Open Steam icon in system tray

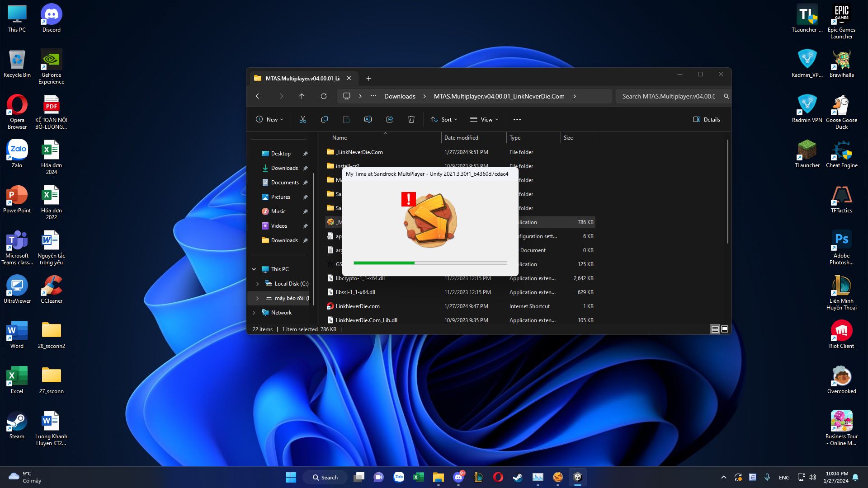(x=518, y=477)
